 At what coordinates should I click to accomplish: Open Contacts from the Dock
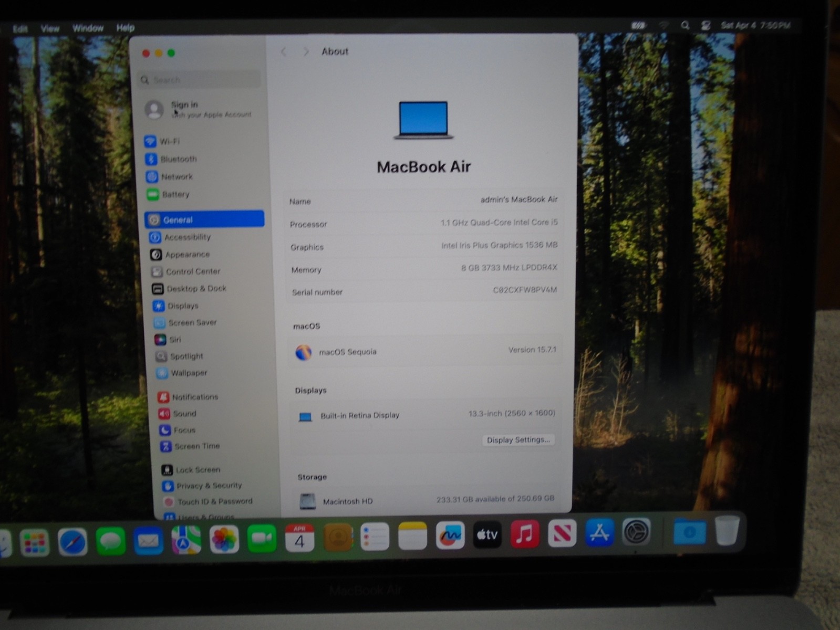[337, 538]
